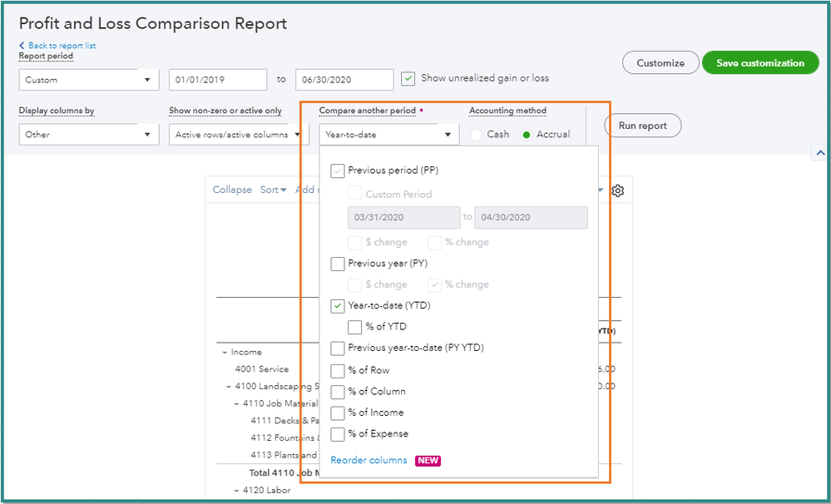Click the Back to report list arrow
831x504 pixels.
(22, 46)
